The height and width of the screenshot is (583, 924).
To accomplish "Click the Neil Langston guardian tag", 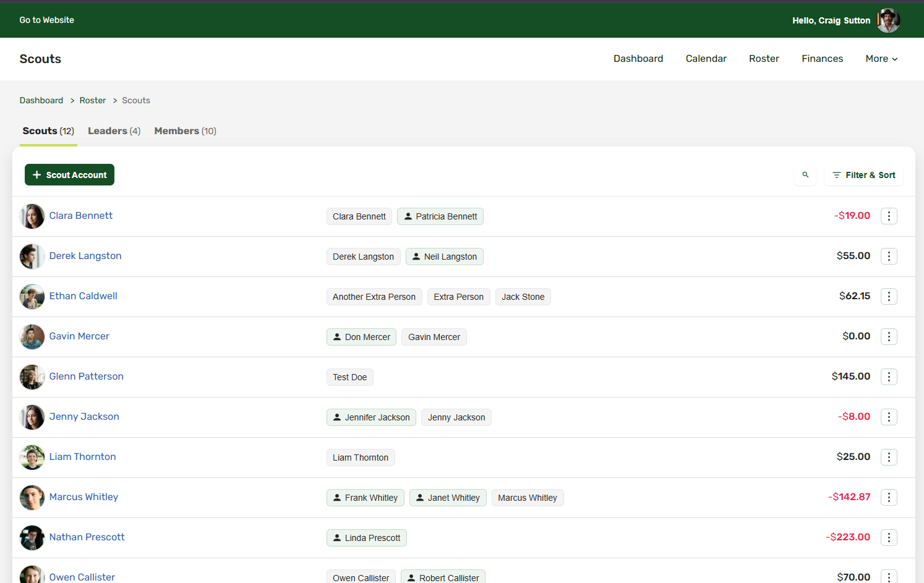I will click(445, 257).
